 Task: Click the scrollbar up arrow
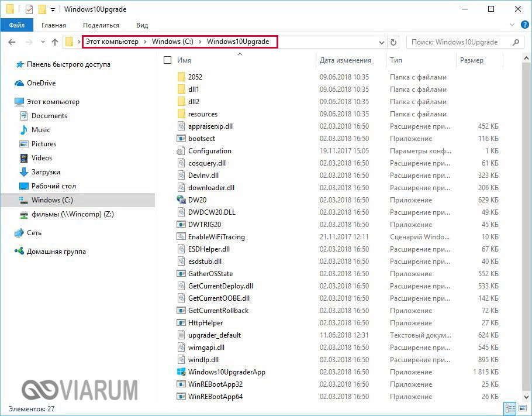click(x=526, y=59)
